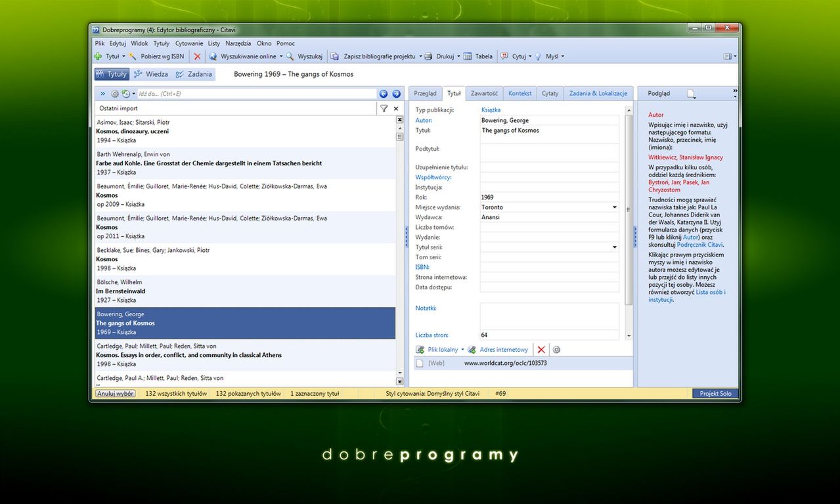Image resolution: width=840 pixels, height=504 pixels.
Task: Select Bölsche Im Bernsteinwald entry
Action: tap(245, 291)
